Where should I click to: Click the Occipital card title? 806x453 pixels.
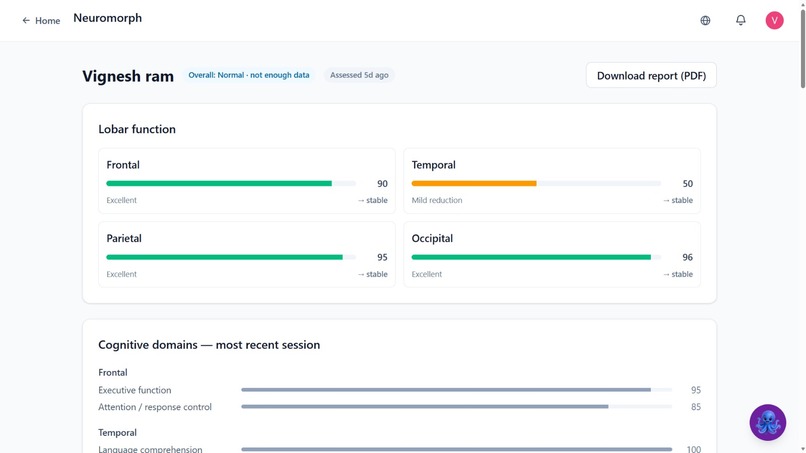(x=432, y=239)
